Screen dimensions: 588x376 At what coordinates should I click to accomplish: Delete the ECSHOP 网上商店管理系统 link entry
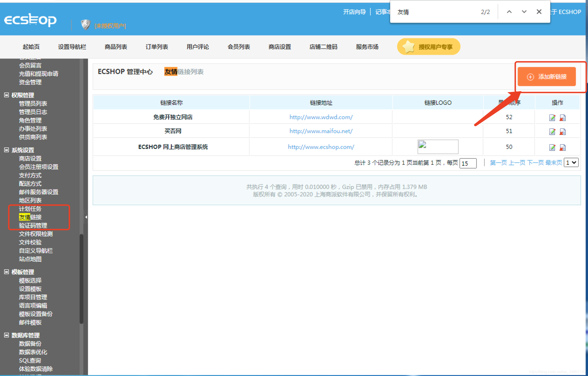(x=562, y=147)
